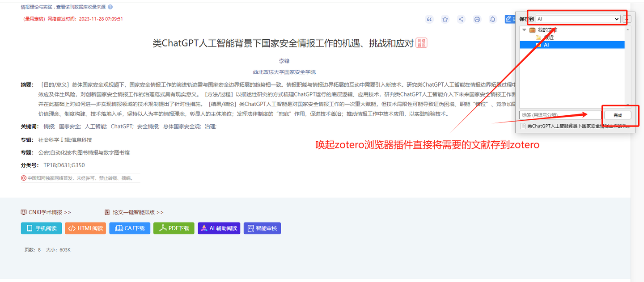Click affiliation 西北政法大学国家安全学院
Image resolution: width=644 pixels, height=282 pixels.
(x=284, y=72)
